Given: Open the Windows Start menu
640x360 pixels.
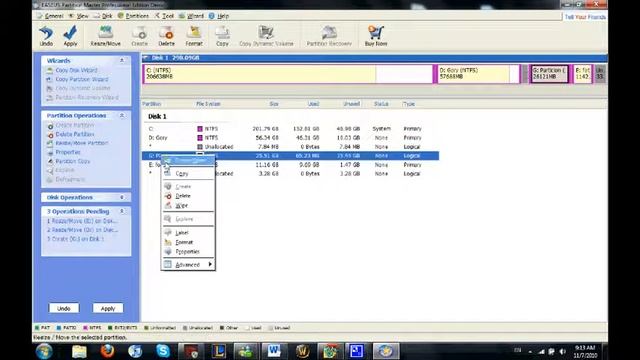Looking at the screenshot, I should pyautogui.click(x=44, y=351).
